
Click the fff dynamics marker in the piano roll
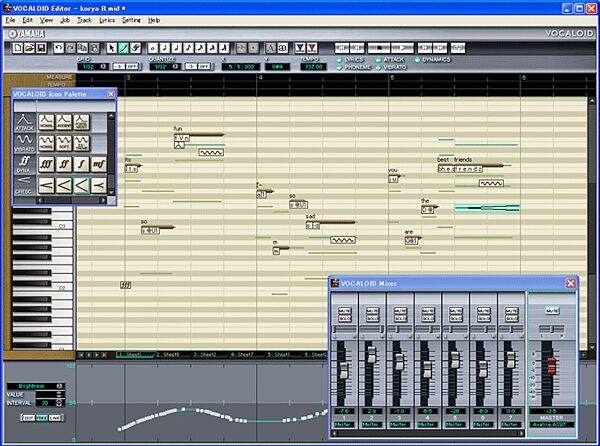coord(126,285)
